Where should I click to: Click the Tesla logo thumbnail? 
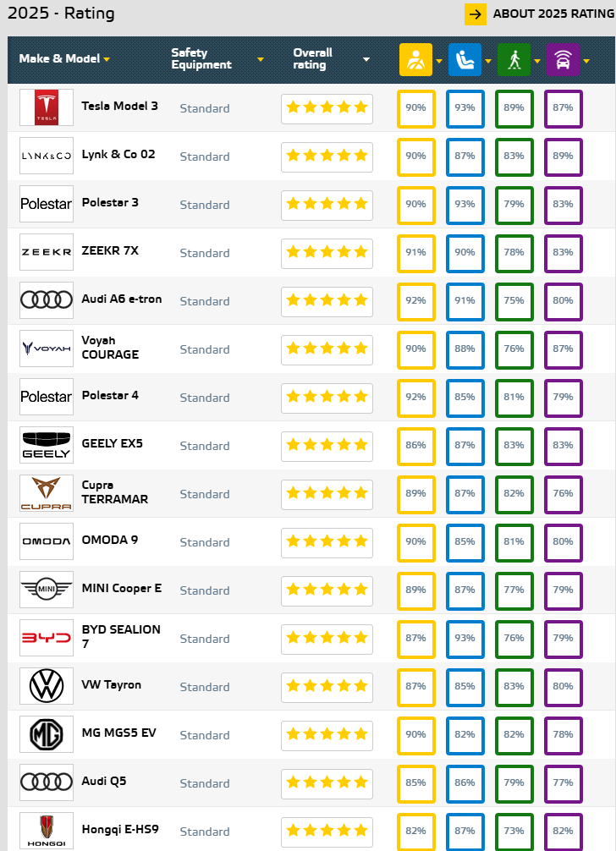(47, 107)
